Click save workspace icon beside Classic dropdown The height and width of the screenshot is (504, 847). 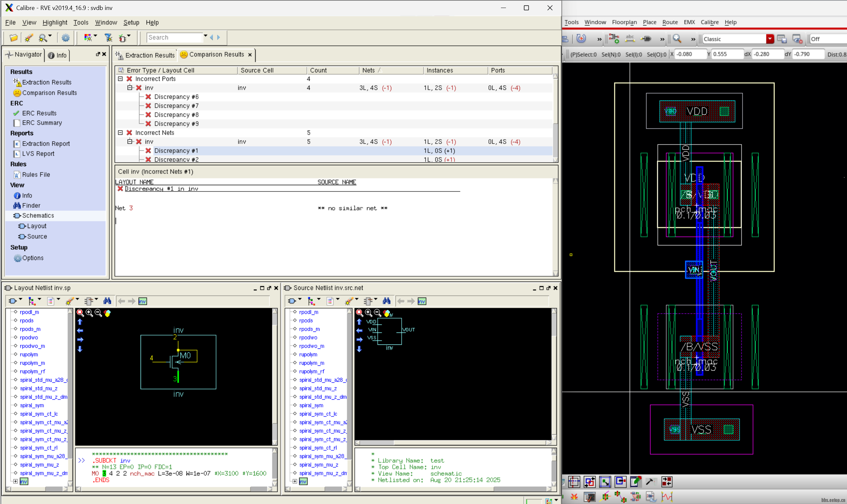point(782,39)
